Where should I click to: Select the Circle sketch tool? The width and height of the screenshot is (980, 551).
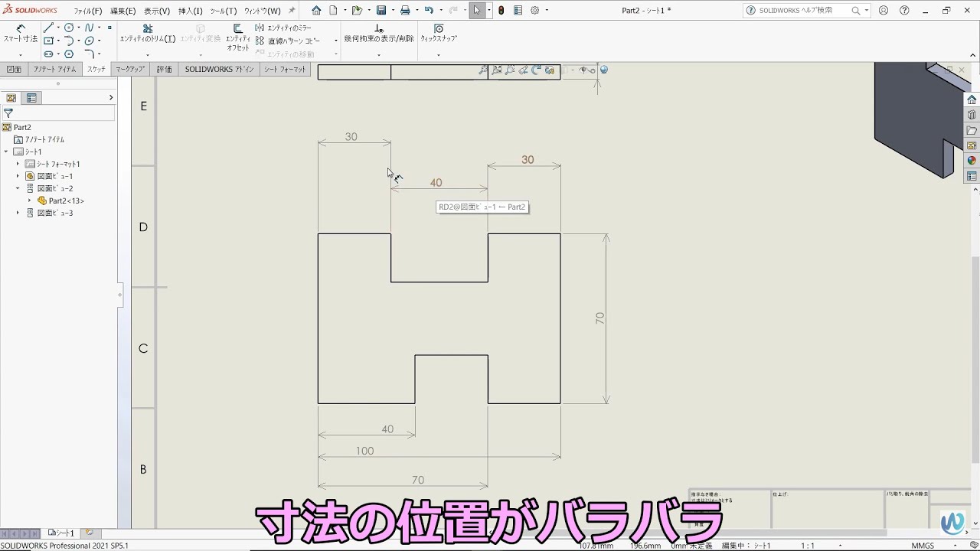coord(69,28)
